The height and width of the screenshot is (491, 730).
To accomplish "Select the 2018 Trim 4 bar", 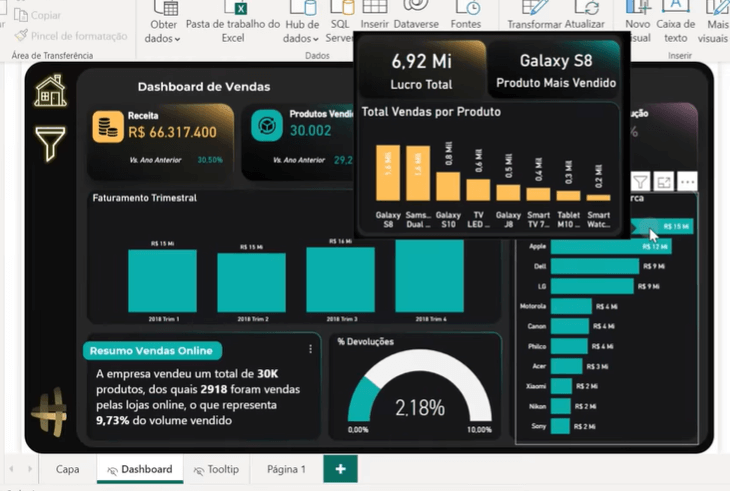I will 429,276.
